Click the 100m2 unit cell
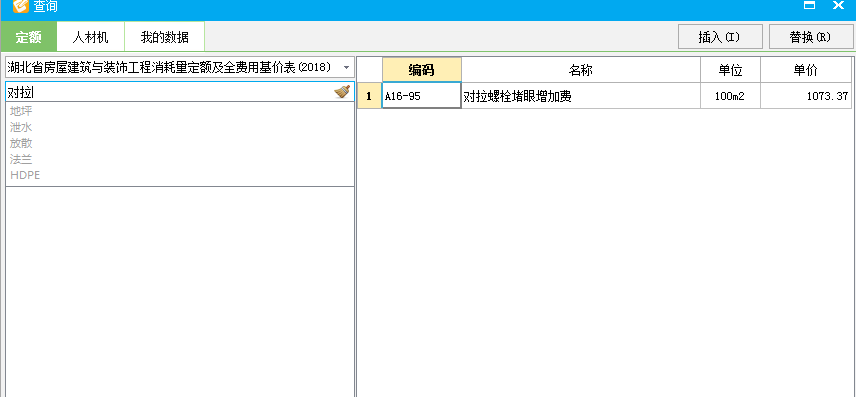Image resolution: width=856 pixels, height=397 pixels. point(730,96)
